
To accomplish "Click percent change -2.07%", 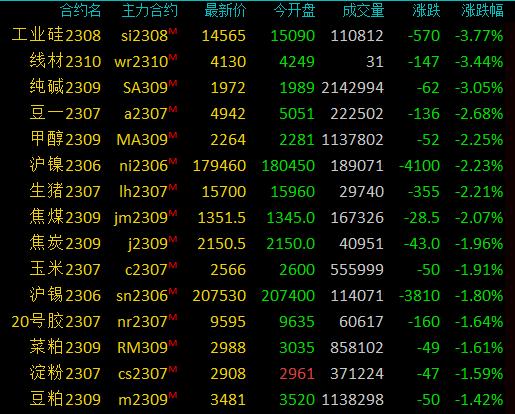I will point(479,218).
